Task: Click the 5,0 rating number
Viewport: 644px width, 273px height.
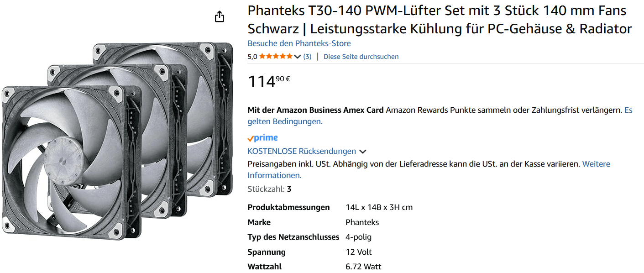Action: coord(252,57)
